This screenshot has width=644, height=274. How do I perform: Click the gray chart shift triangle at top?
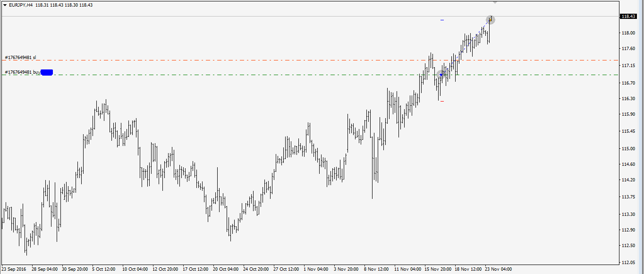(x=495, y=2)
